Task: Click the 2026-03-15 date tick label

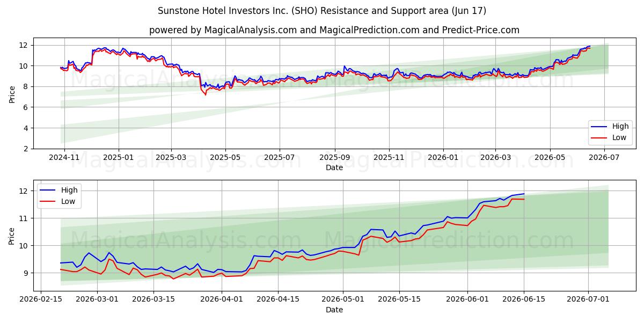Action: point(154,300)
